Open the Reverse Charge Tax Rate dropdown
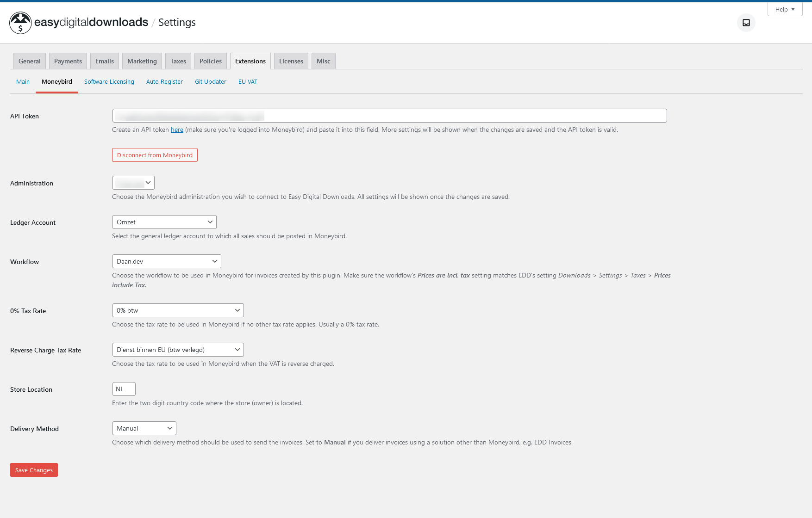 coord(178,349)
